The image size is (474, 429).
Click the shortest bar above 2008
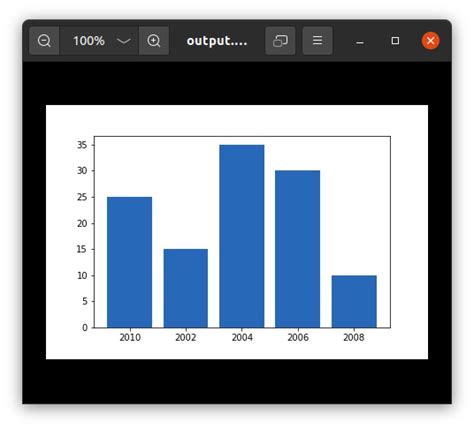(354, 301)
